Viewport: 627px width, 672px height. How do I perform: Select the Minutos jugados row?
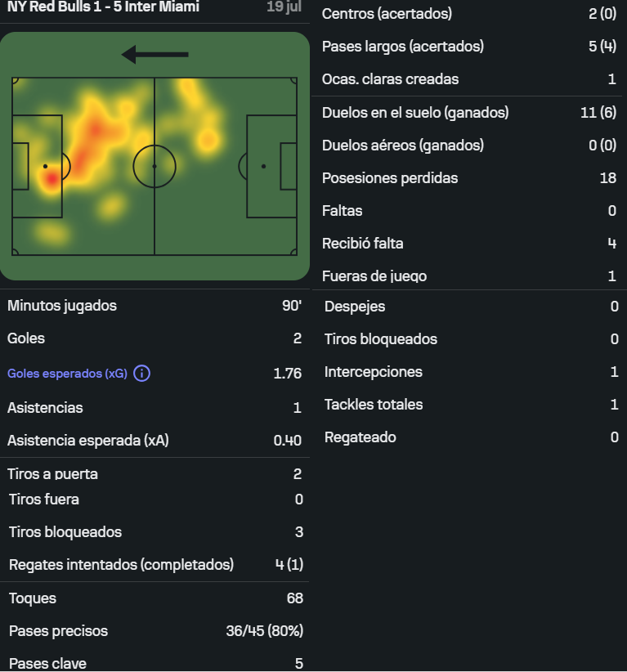(155, 306)
